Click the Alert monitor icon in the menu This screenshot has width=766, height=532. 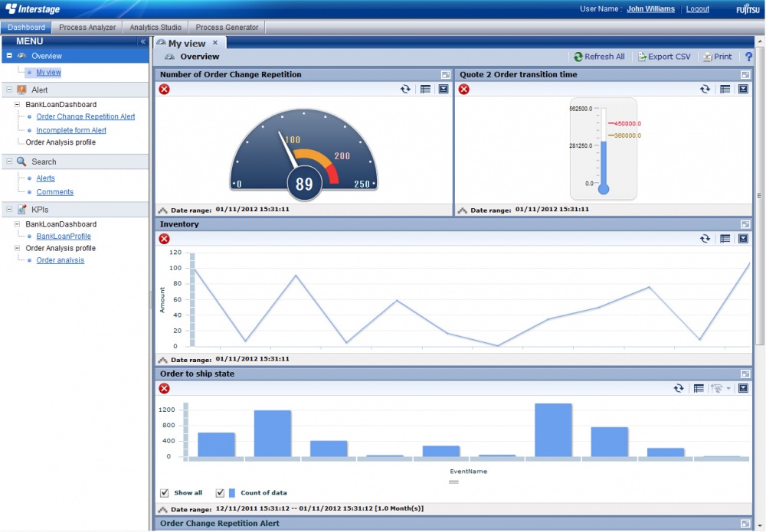(x=21, y=90)
